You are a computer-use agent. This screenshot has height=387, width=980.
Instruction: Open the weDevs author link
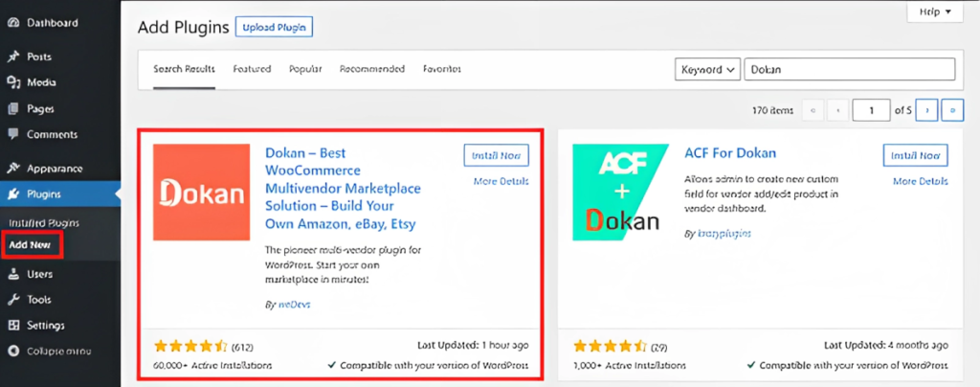tap(293, 305)
